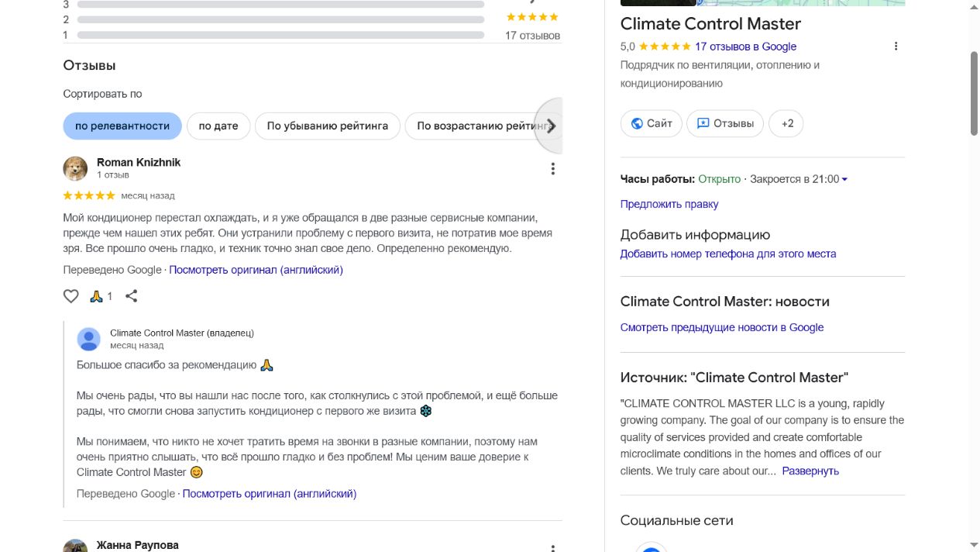Screen dimensions: 980x552
Task: Click Закроется в 21:00 hours text
Action: tap(795, 179)
